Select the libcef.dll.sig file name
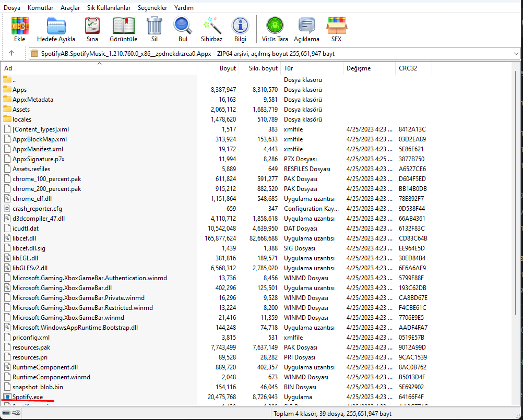 [x=29, y=248]
